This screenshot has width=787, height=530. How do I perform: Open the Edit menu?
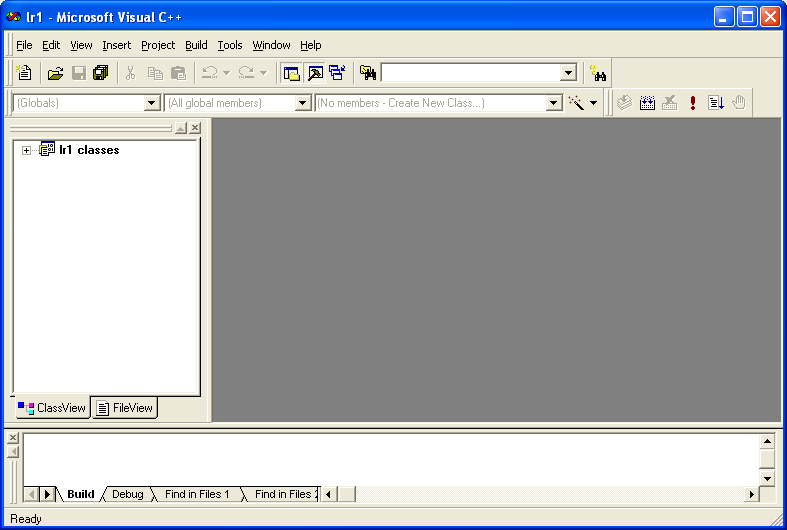point(51,45)
